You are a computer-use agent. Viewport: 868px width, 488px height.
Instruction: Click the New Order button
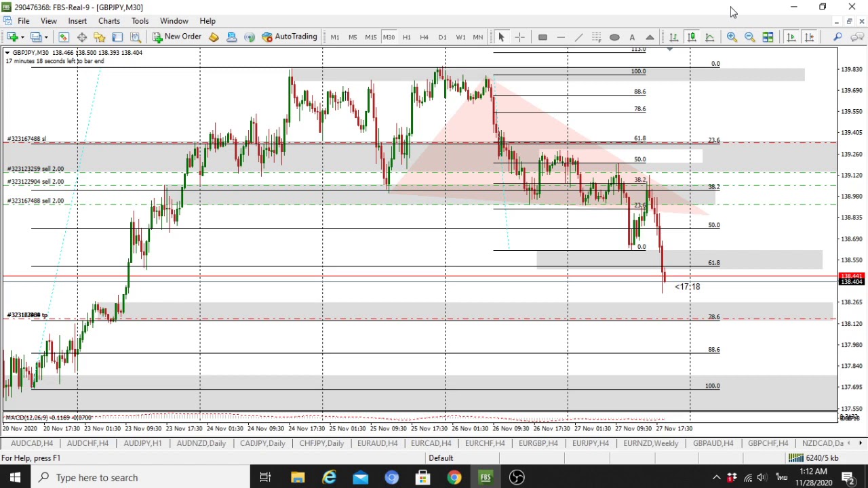click(x=176, y=37)
